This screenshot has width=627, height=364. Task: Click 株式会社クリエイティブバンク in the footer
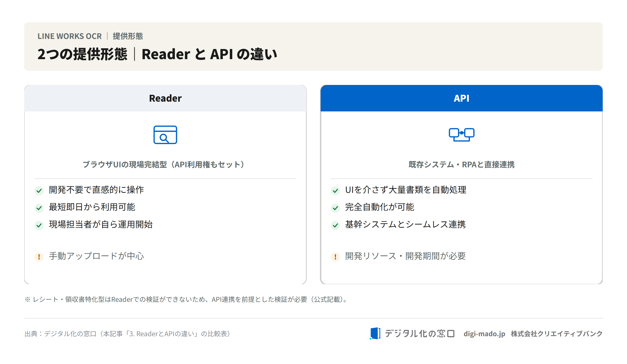coord(557,334)
